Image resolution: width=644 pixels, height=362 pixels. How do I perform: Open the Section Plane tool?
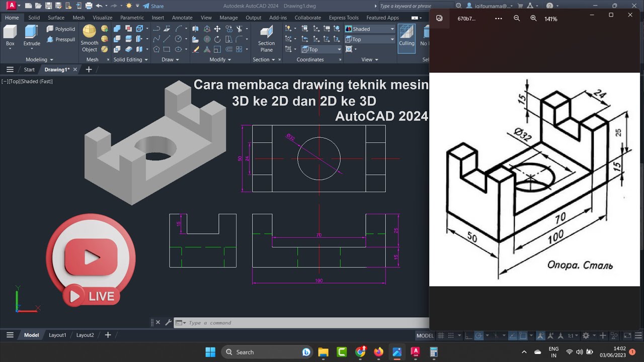pos(267,39)
